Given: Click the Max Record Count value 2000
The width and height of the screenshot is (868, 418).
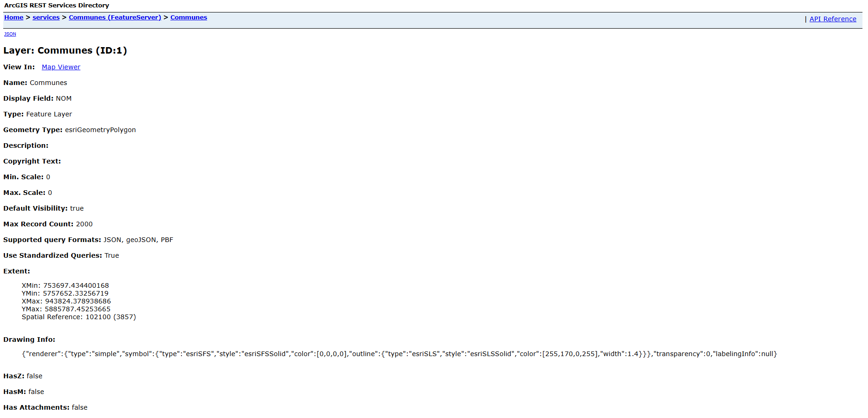Looking at the screenshot, I should pos(84,224).
